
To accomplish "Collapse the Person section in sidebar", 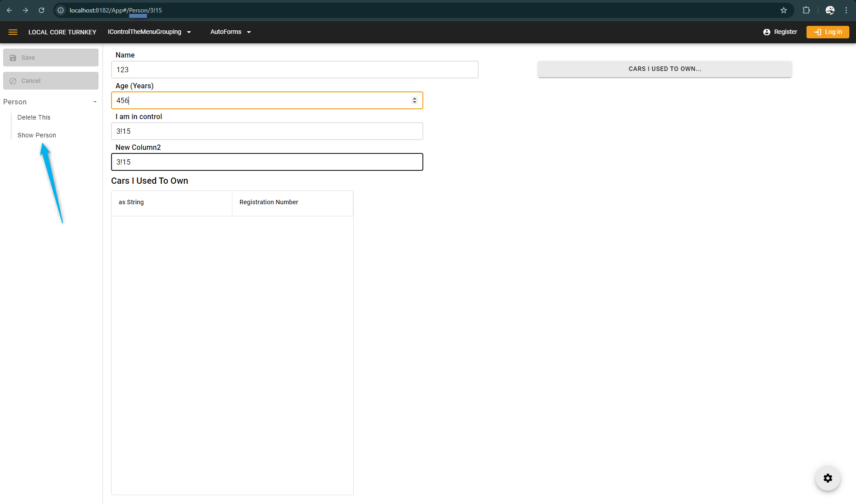I will tap(95, 102).
